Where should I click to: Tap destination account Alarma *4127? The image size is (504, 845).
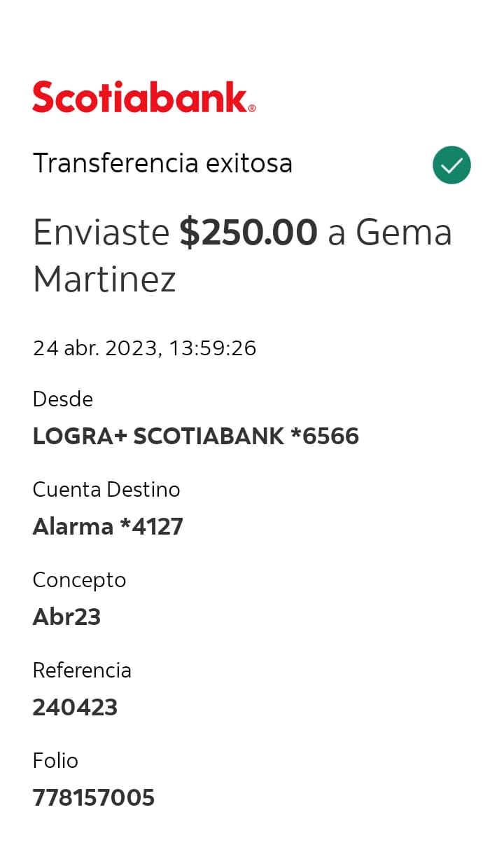click(108, 527)
